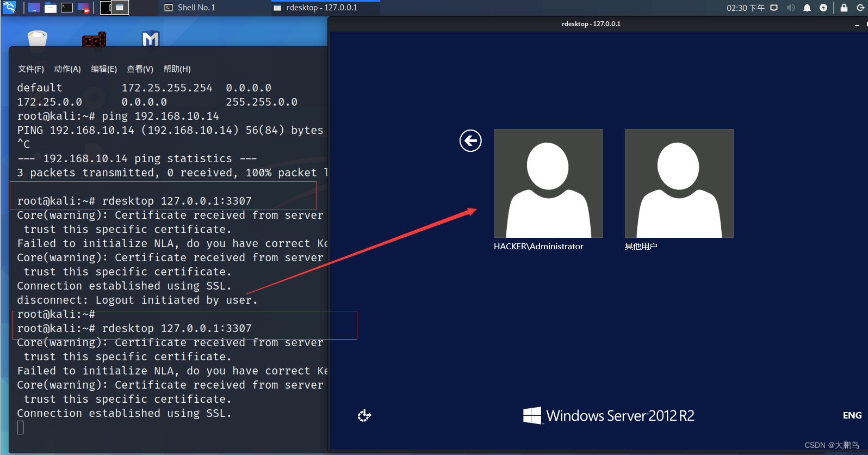Click the ENG input language indicator
The width and height of the screenshot is (868, 455).
click(x=852, y=415)
